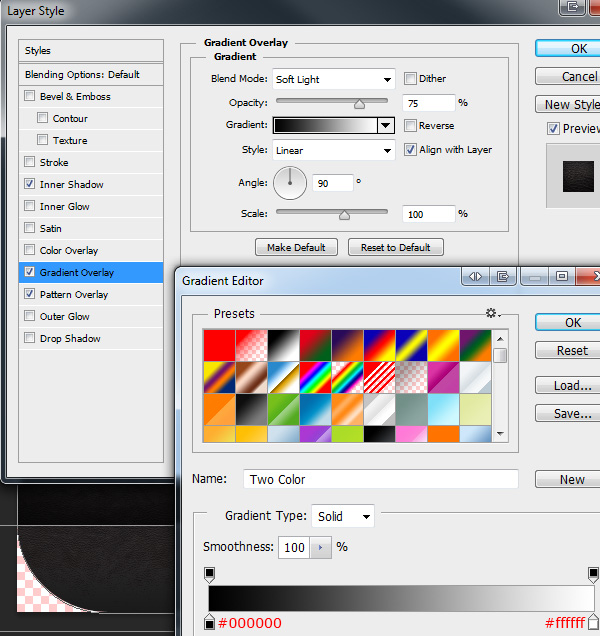This screenshot has width=600, height=636.
Task: Click the Make Default button
Action: [296, 247]
